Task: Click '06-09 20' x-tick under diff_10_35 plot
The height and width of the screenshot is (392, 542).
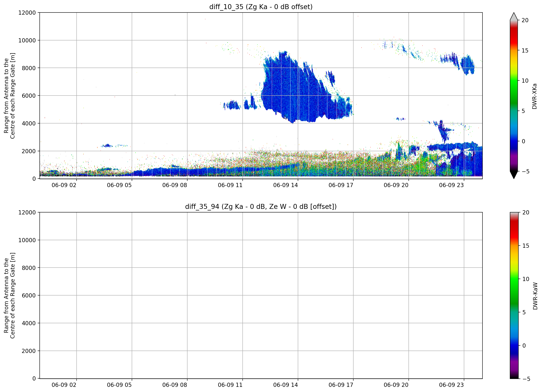Action: (396, 185)
